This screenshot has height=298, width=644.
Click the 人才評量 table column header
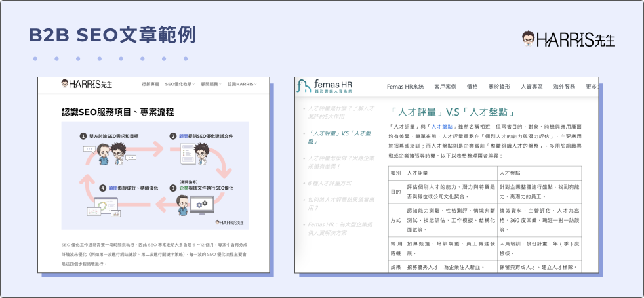(x=450, y=173)
